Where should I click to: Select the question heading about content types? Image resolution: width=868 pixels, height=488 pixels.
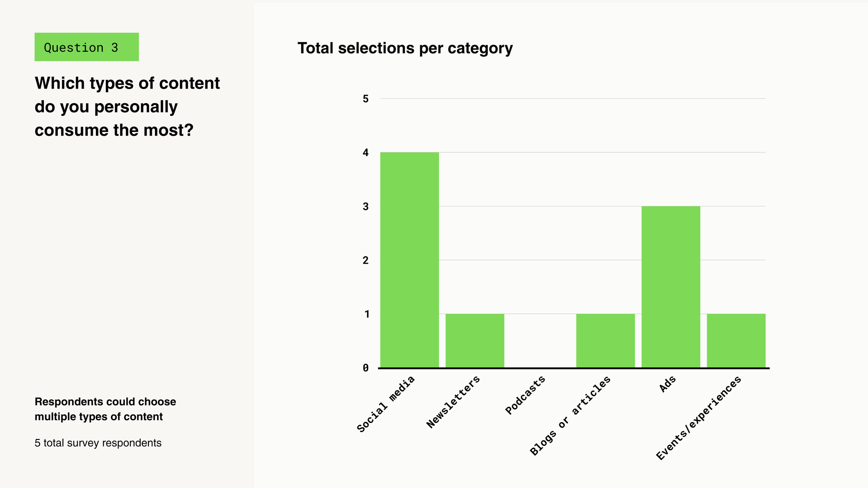[127, 107]
